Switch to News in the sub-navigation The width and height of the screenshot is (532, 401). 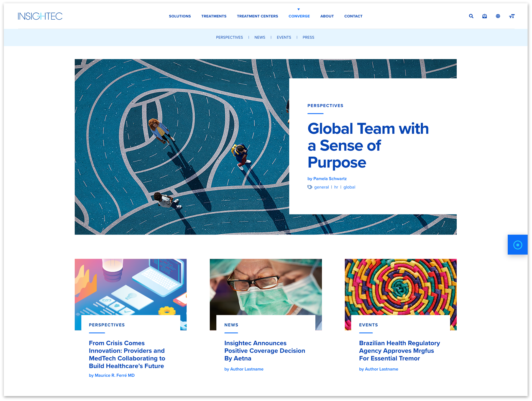(x=260, y=37)
